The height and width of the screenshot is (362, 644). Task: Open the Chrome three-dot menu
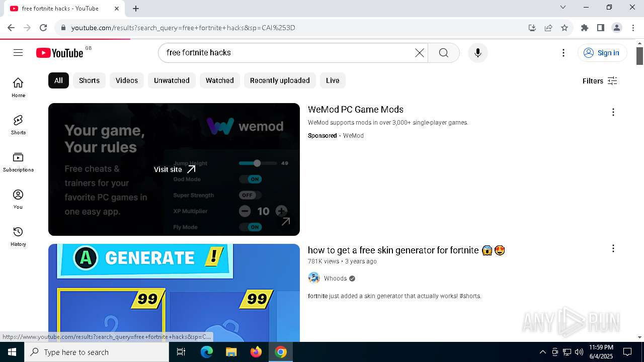[633, 28]
